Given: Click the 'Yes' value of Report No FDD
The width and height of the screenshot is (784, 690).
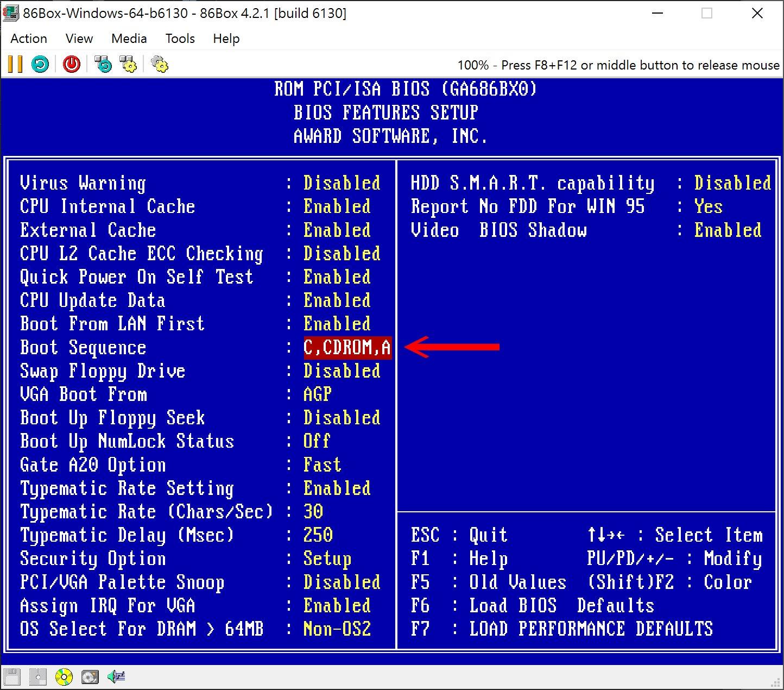Looking at the screenshot, I should [709, 206].
